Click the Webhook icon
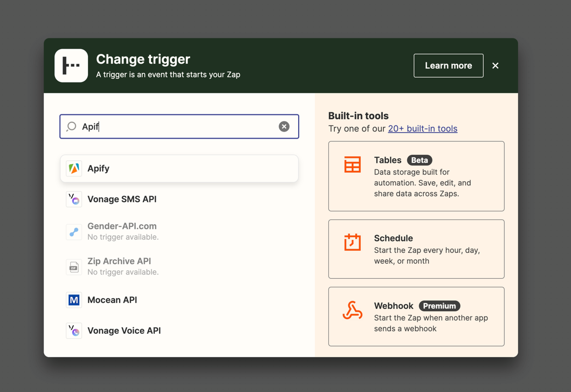The image size is (571, 392). (353, 311)
